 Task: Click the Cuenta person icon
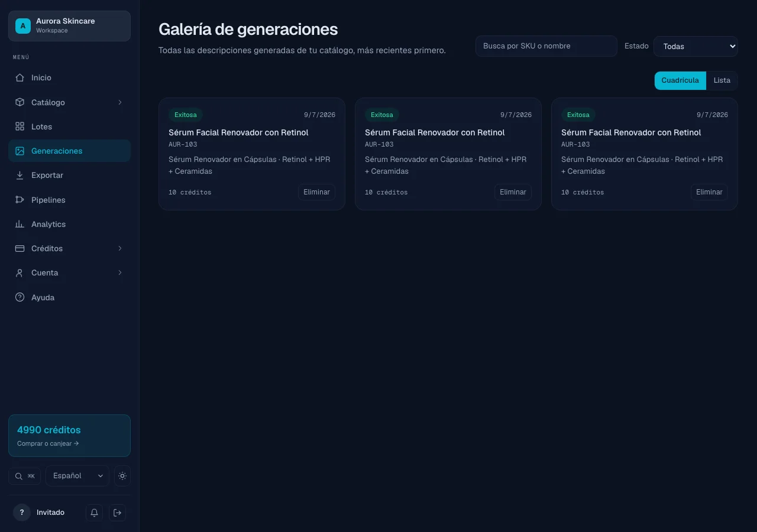[x=20, y=273]
